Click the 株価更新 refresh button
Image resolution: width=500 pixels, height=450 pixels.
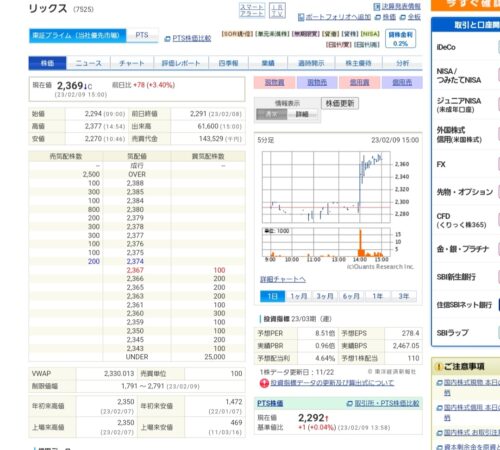[340, 103]
